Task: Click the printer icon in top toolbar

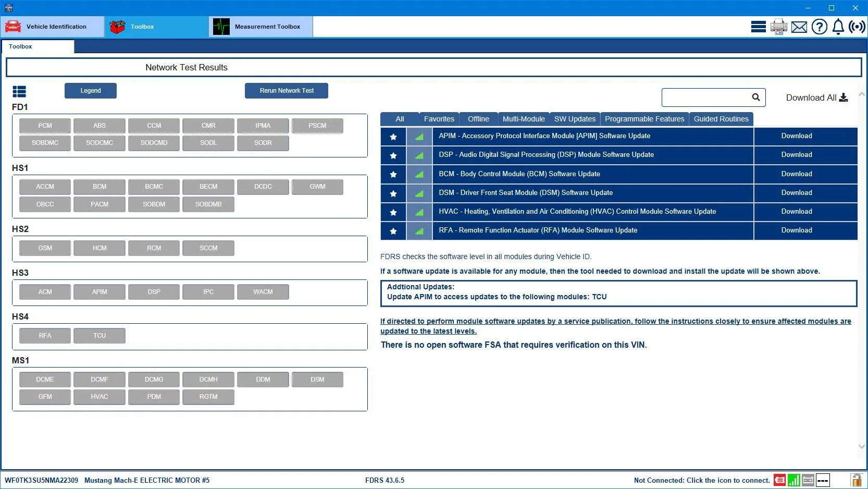Action: click(779, 27)
